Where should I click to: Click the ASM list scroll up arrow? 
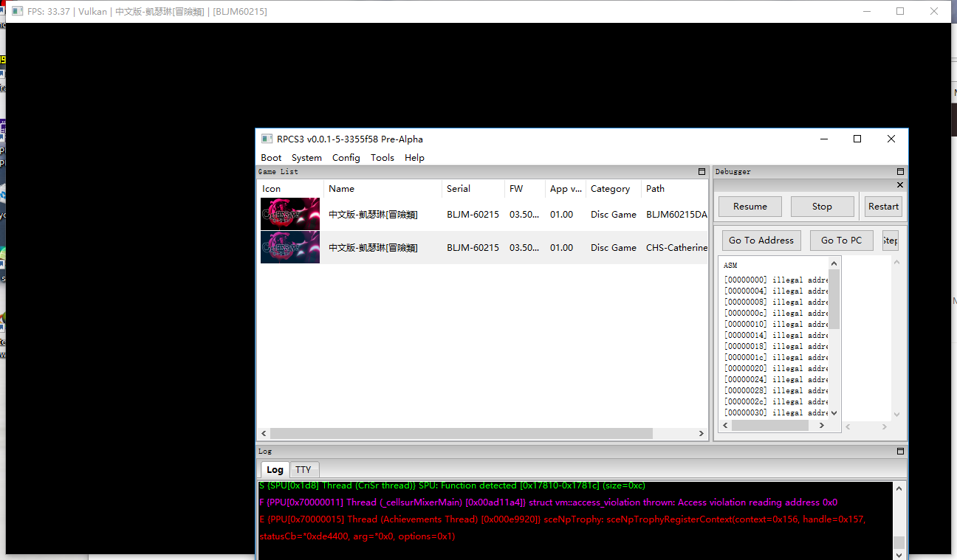point(834,263)
